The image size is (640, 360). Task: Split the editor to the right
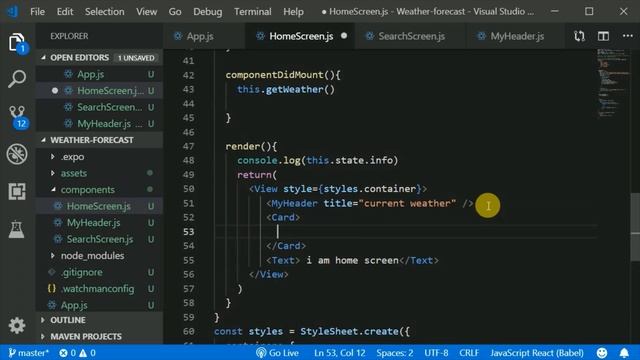point(603,36)
